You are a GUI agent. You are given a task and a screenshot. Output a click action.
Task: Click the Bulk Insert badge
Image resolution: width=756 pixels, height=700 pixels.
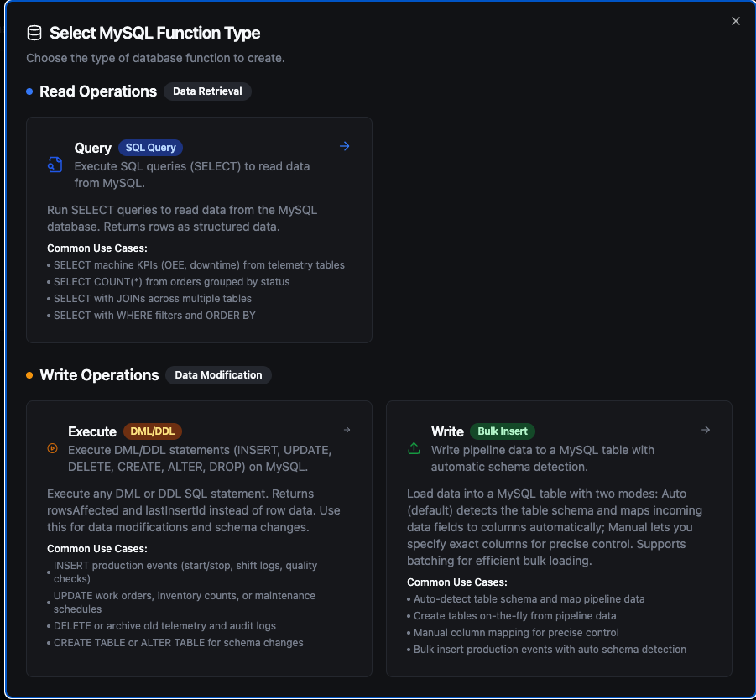click(503, 431)
